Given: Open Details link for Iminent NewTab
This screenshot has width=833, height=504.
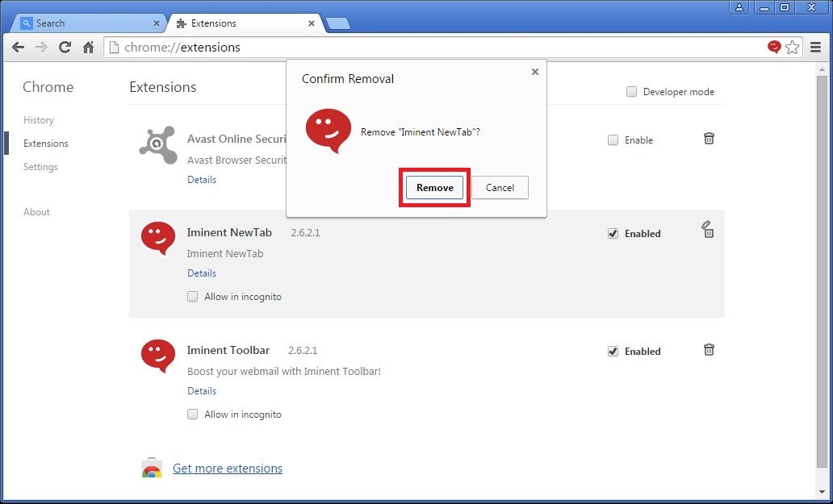Looking at the screenshot, I should 202,273.
